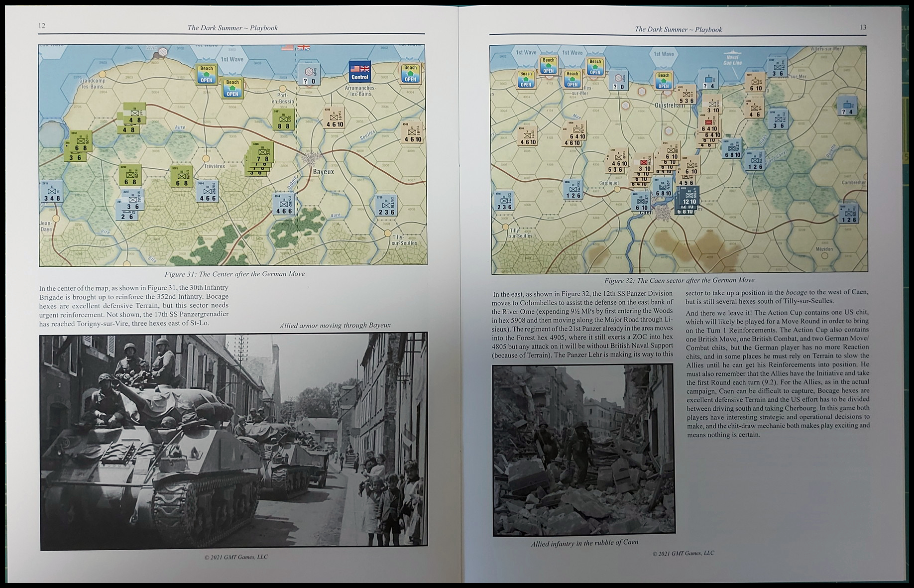The height and width of the screenshot is (588, 914).
Task: Click the 'Port-en-Bessin' map label
Action: (283, 98)
